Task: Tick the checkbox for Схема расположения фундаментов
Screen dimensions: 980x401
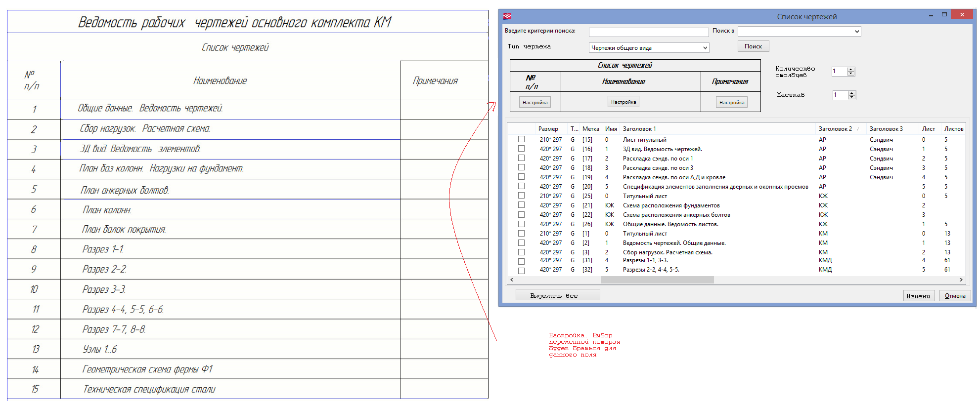Action: [521, 205]
